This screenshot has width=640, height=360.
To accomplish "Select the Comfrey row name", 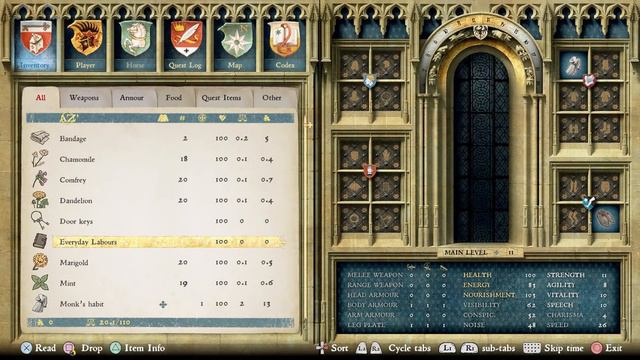I will [x=73, y=180].
